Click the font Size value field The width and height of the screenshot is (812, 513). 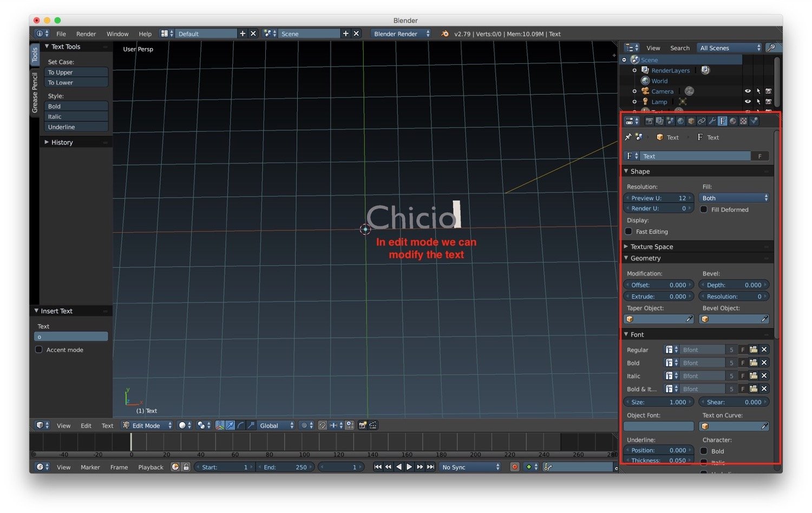coord(659,402)
